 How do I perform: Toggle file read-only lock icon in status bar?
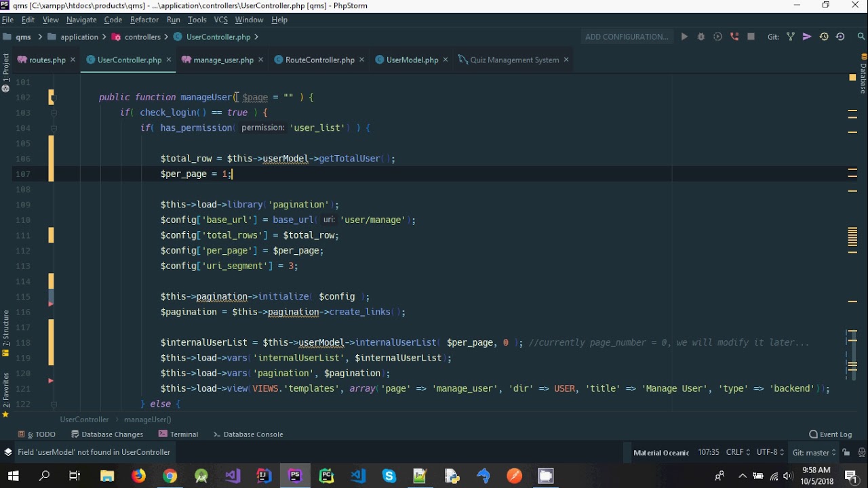tap(846, 452)
